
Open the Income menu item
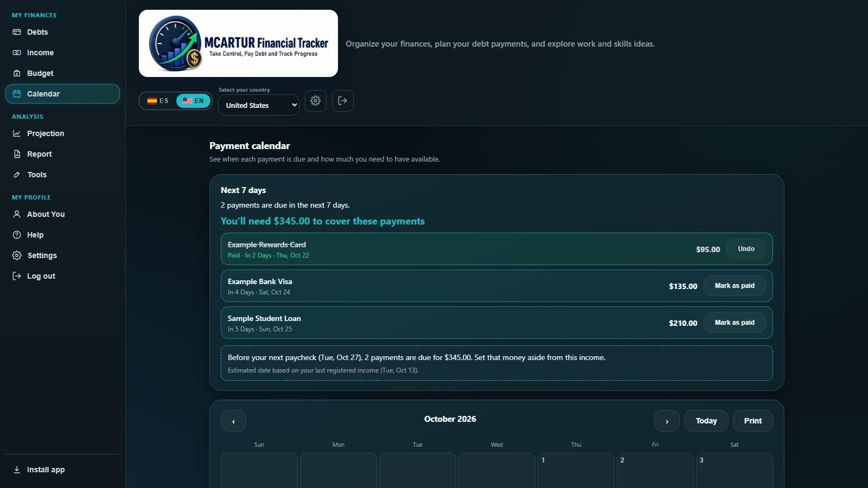point(62,53)
